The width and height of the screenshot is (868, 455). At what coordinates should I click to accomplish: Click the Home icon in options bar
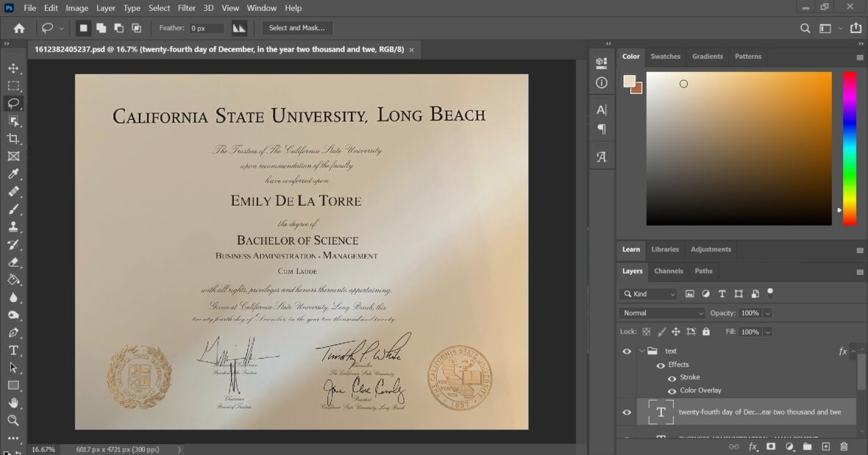(x=19, y=28)
